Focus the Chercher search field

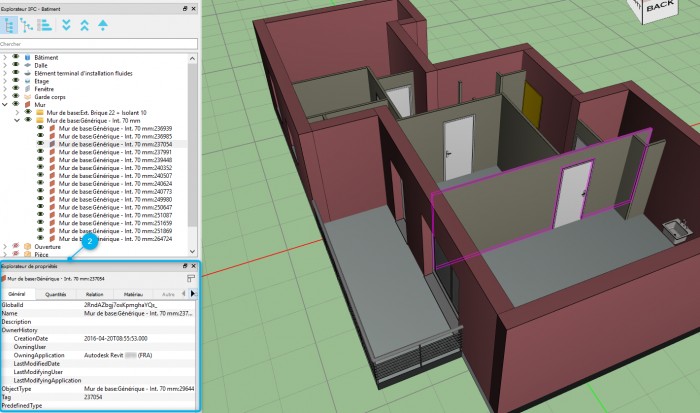(99, 44)
